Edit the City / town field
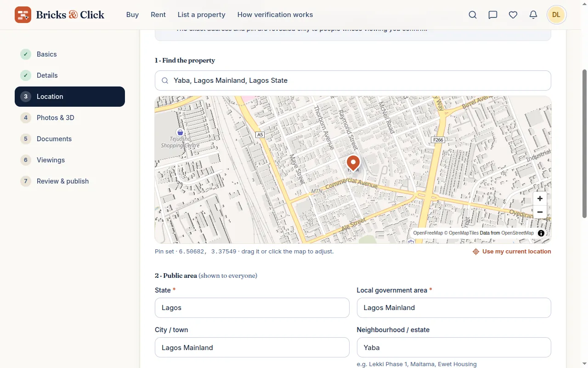588x368 pixels. [252, 347]
